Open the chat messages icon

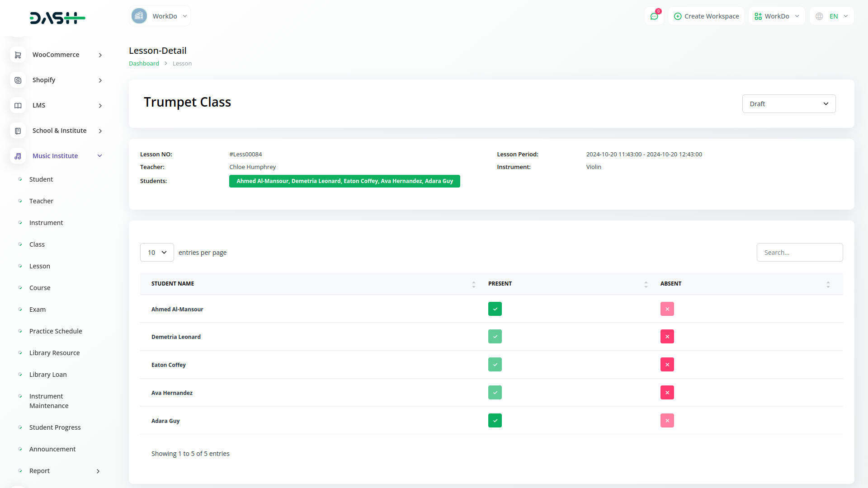654,16
